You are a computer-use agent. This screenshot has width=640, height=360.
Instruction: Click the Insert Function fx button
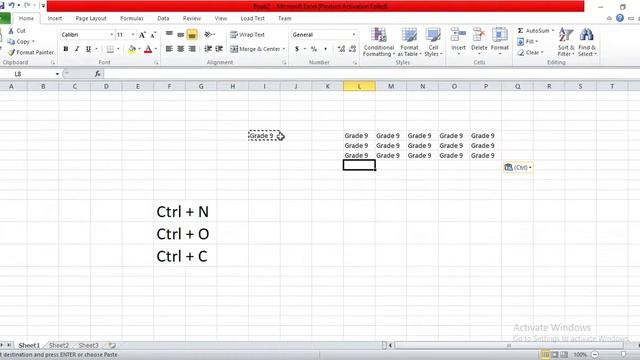[x=98, y=74]
